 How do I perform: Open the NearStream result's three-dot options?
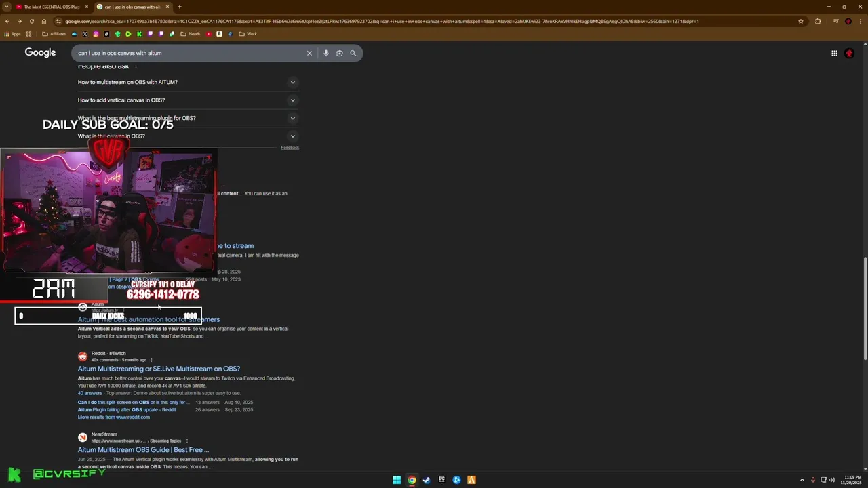click(187, 441)
